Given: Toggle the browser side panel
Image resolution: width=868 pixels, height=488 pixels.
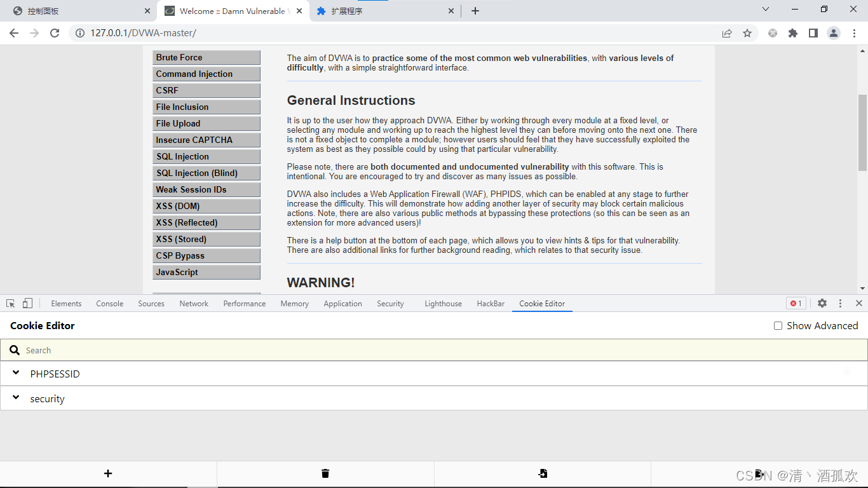Looking at the screenshot, I should [x=813, y=33].
